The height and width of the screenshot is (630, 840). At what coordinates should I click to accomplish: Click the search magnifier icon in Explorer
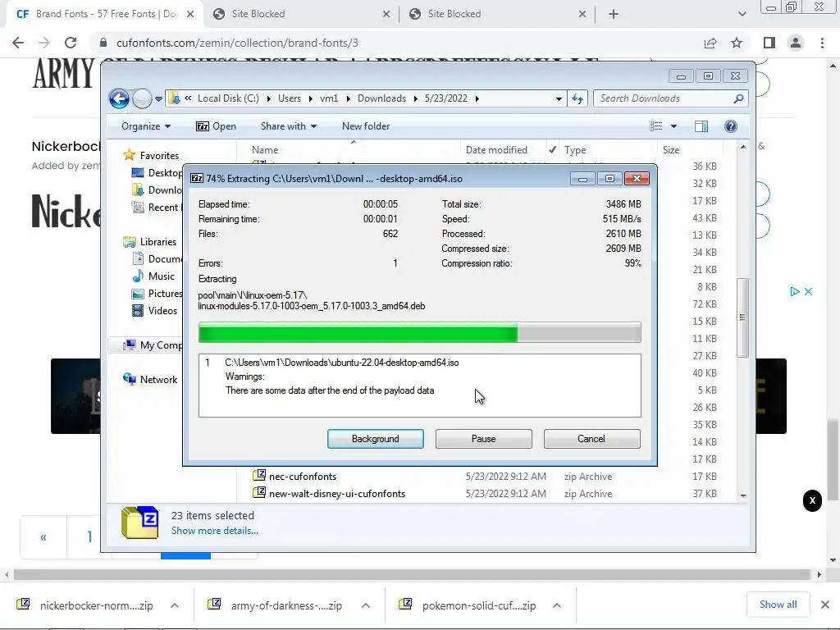coord(738,98)
